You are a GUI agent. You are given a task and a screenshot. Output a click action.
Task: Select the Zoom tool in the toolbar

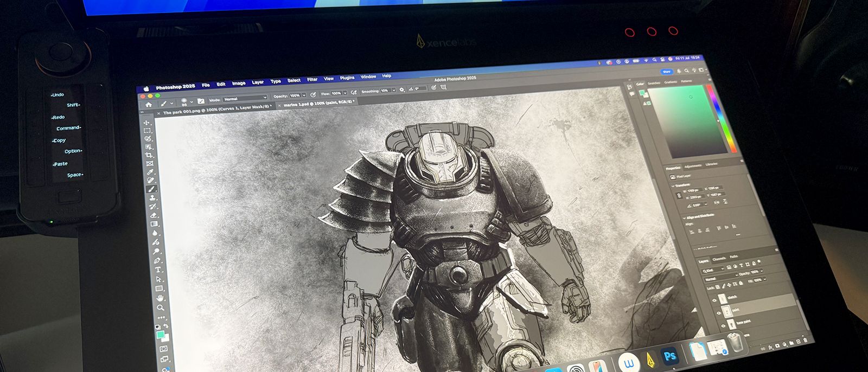(x=161, y=307)
